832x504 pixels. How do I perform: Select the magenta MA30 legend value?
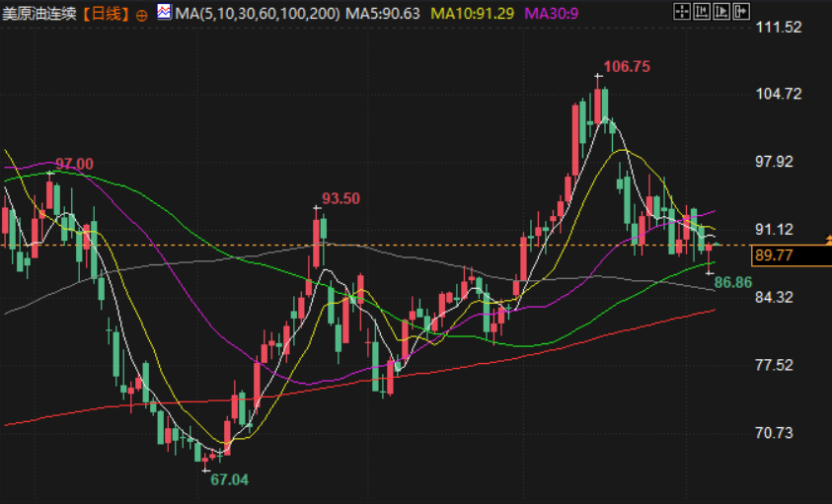click(552, 13)
